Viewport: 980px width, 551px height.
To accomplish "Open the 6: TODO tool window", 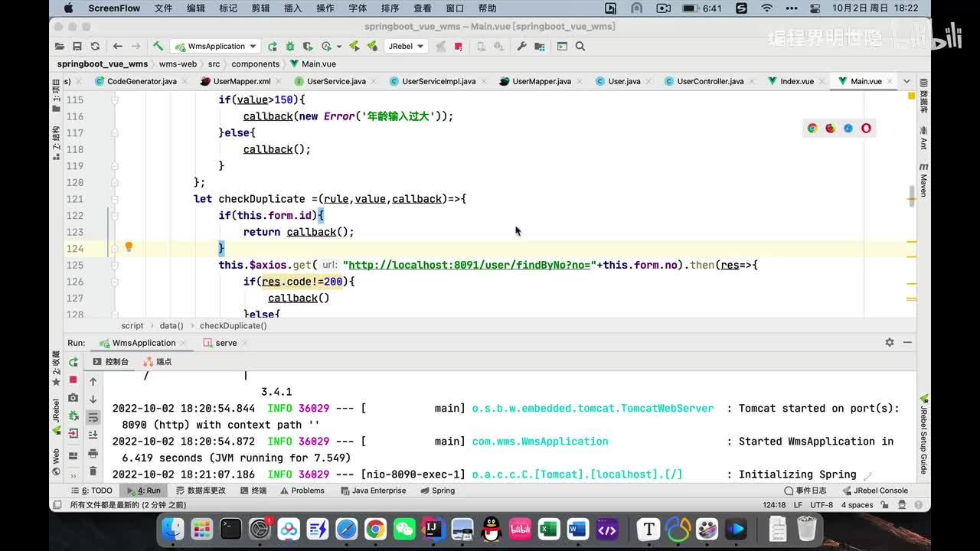I will [x=92, y=491].
